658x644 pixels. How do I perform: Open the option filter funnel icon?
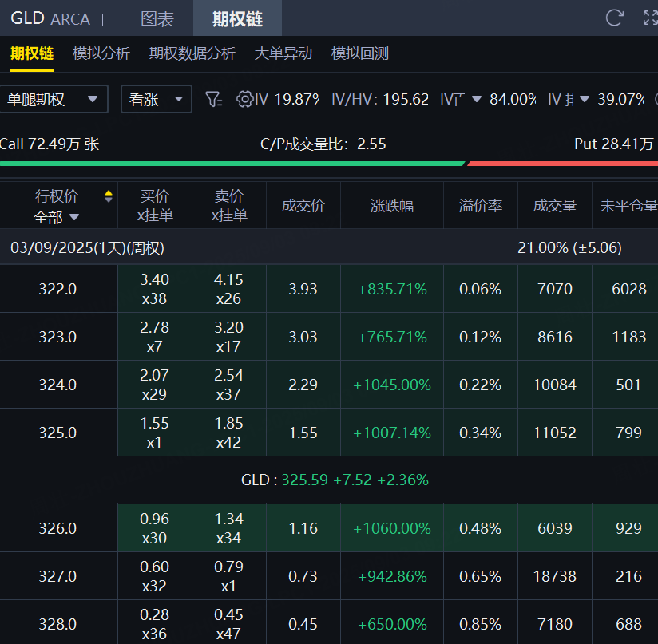[213, 99]
